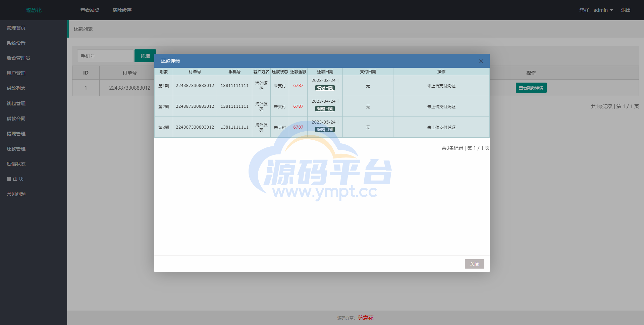Open 系统设置 in the sidebar

coord(16,43)
